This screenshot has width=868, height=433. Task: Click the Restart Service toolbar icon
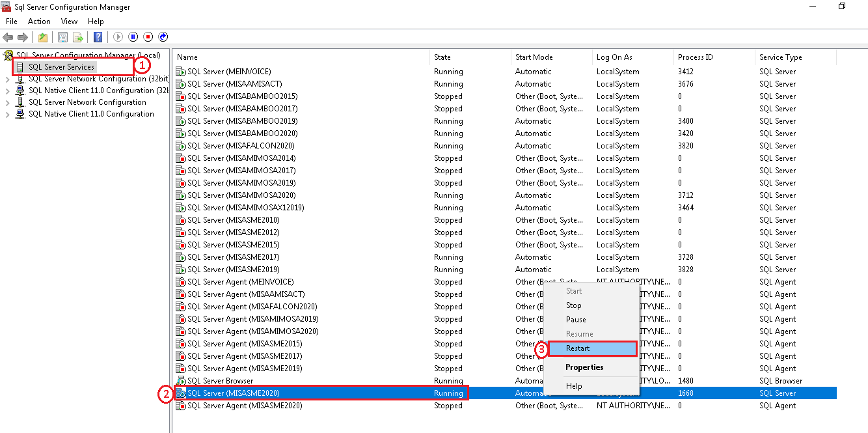coord(163,37)
